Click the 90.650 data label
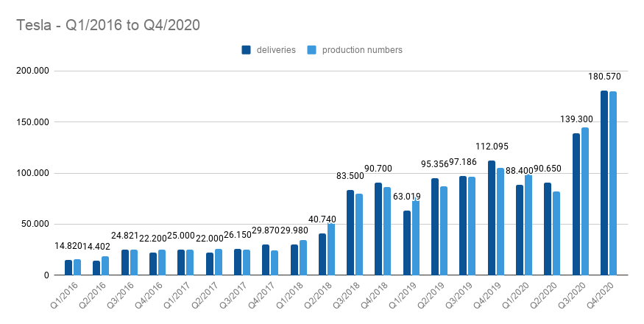Image resolution: width=644 pixels, height=324 pixels. pos(548,169)
